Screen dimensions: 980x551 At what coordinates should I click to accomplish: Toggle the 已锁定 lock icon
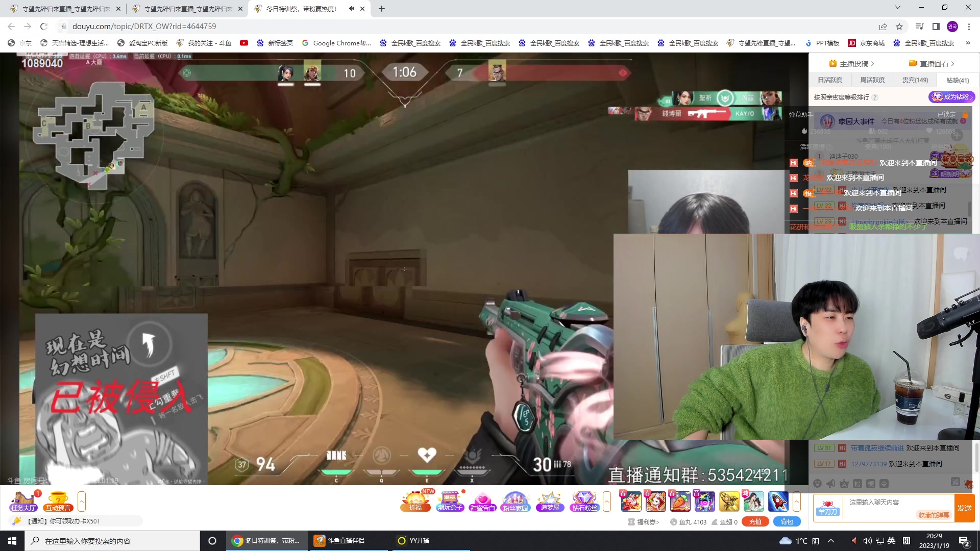click(965, 115)
